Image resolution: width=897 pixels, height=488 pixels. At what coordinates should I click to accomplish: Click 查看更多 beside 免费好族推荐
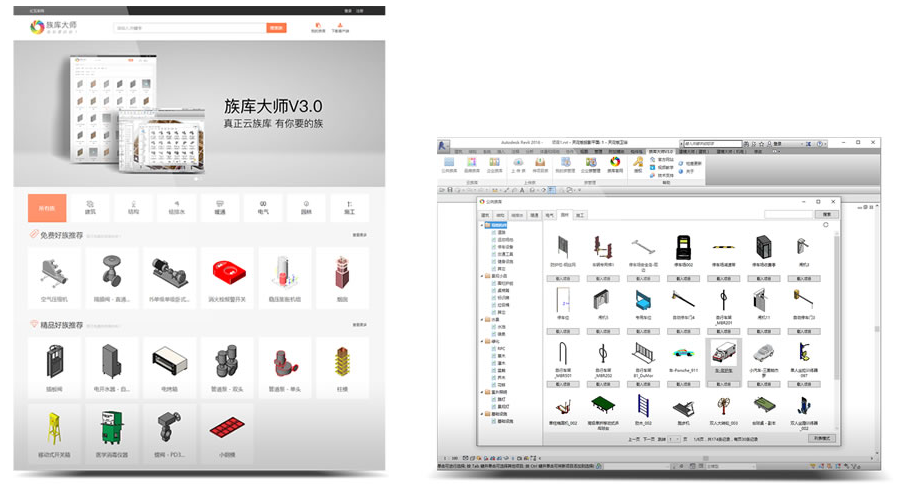359,235
